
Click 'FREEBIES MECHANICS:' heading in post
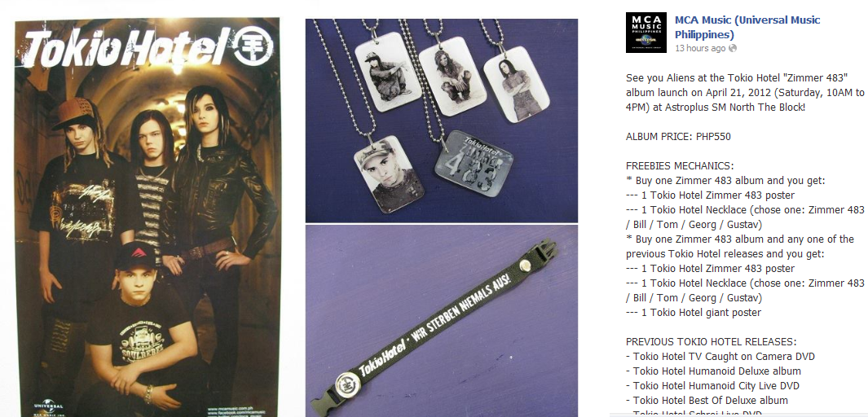[x=680, y=166]
